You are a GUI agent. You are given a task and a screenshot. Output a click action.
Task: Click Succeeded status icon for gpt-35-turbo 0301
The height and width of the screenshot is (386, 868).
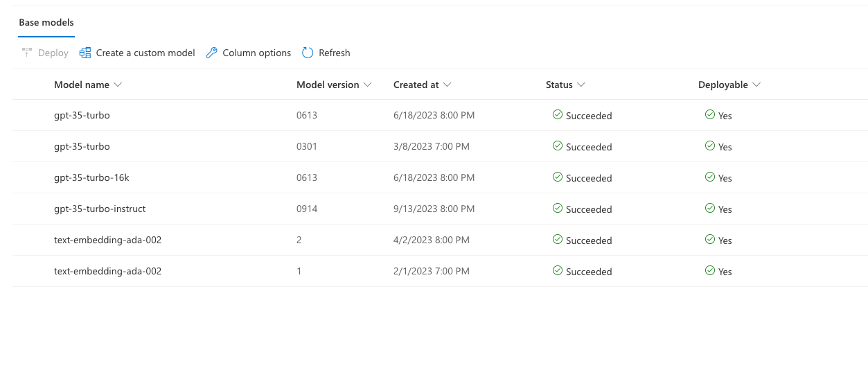coord(557,146)
